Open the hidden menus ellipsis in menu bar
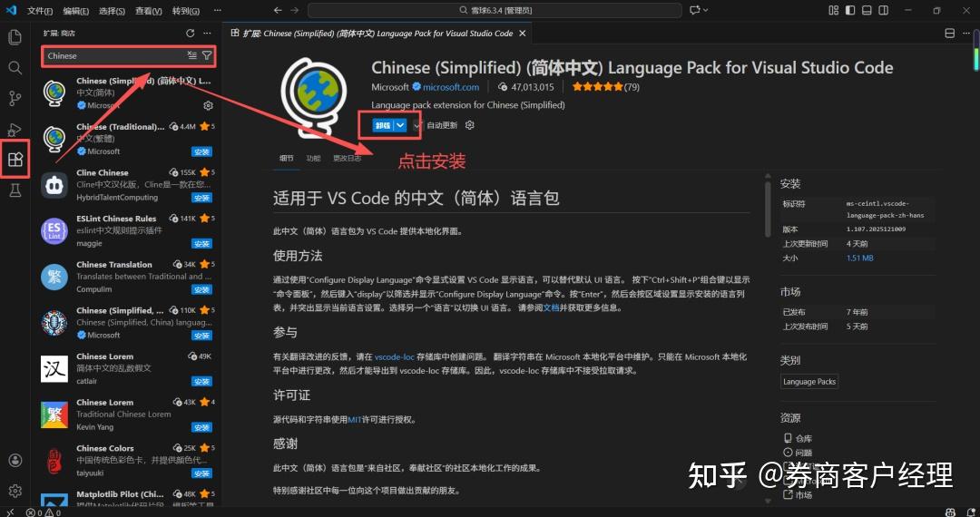The height and width of the screenshot is (517, 980). pyautogui.click(x=217, y=11)
